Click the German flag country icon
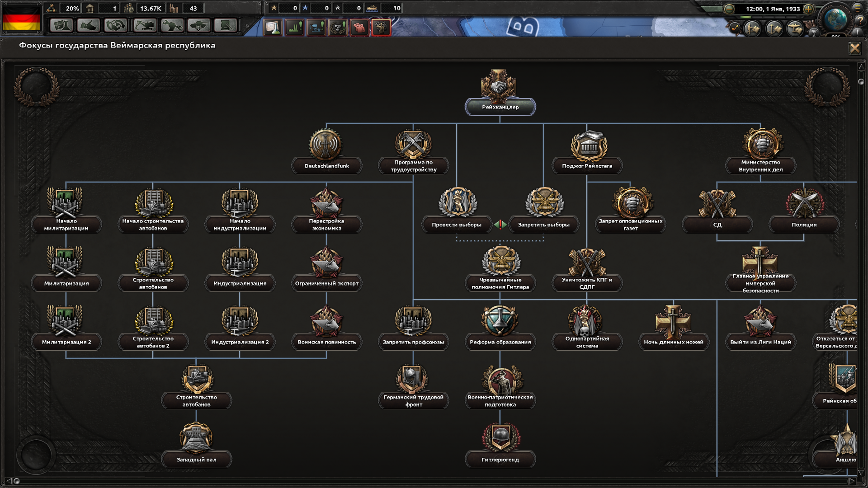The height and width of the screenshot is (488, 868). [22, 18]
